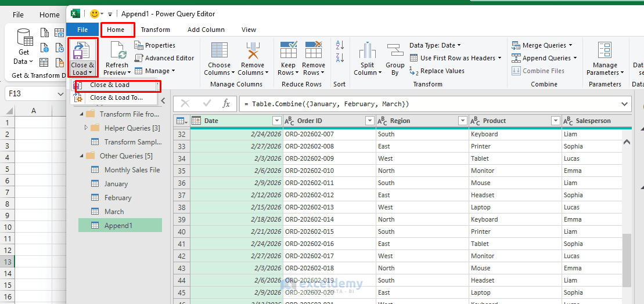Screen dimensions: 644x304
Task: Click the Order ID column type icon
Action: pyautogui.click(x=290, y=121)
